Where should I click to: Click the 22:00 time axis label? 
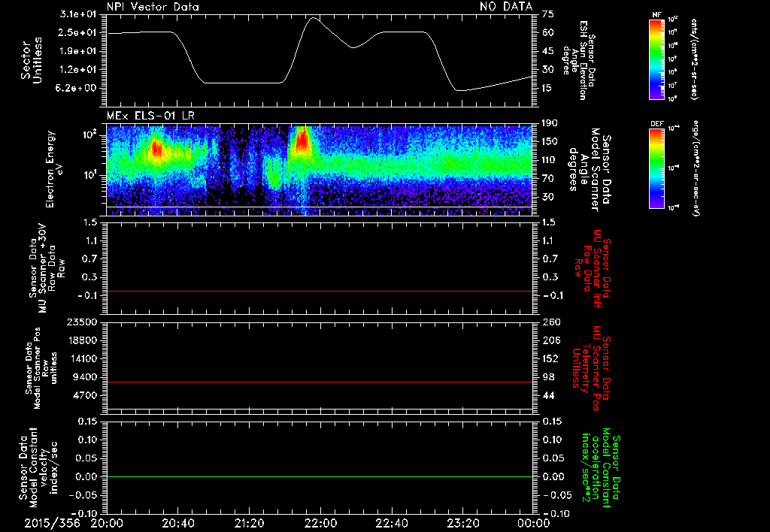(320, 523)
